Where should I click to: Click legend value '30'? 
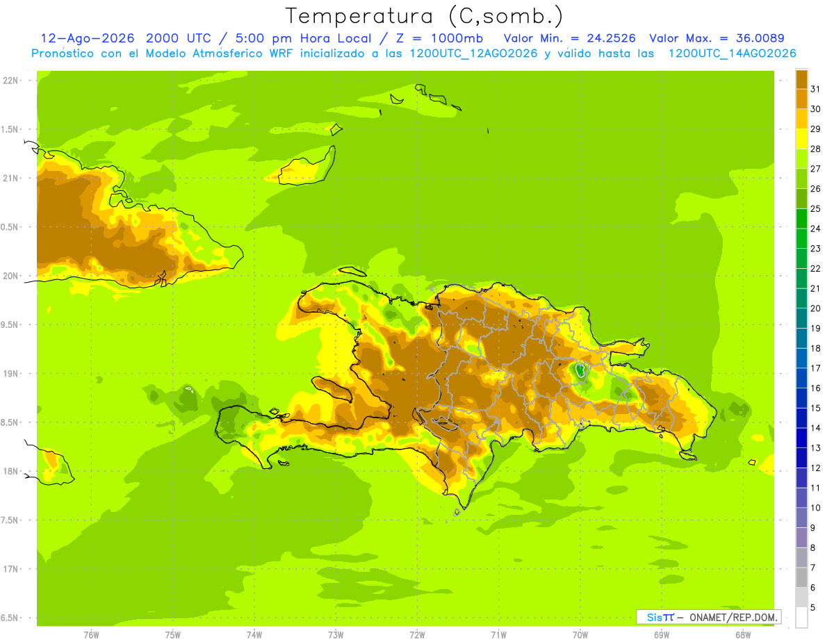[x=815, y=109]
